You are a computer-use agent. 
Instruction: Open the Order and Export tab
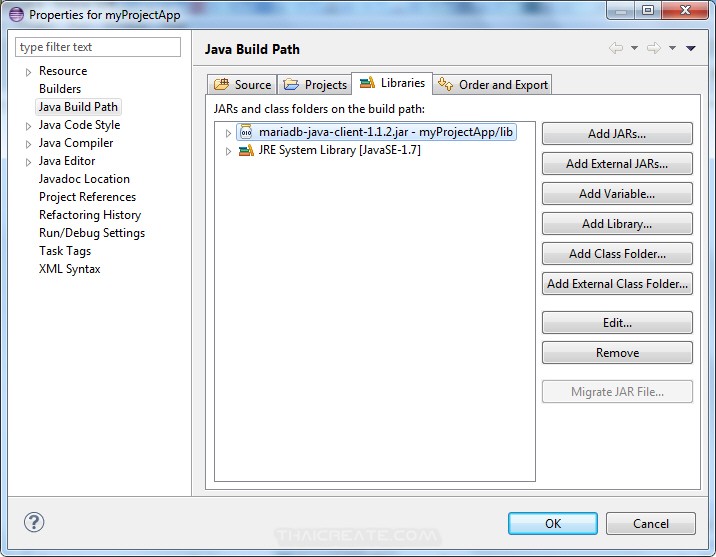tap(492, 84)
